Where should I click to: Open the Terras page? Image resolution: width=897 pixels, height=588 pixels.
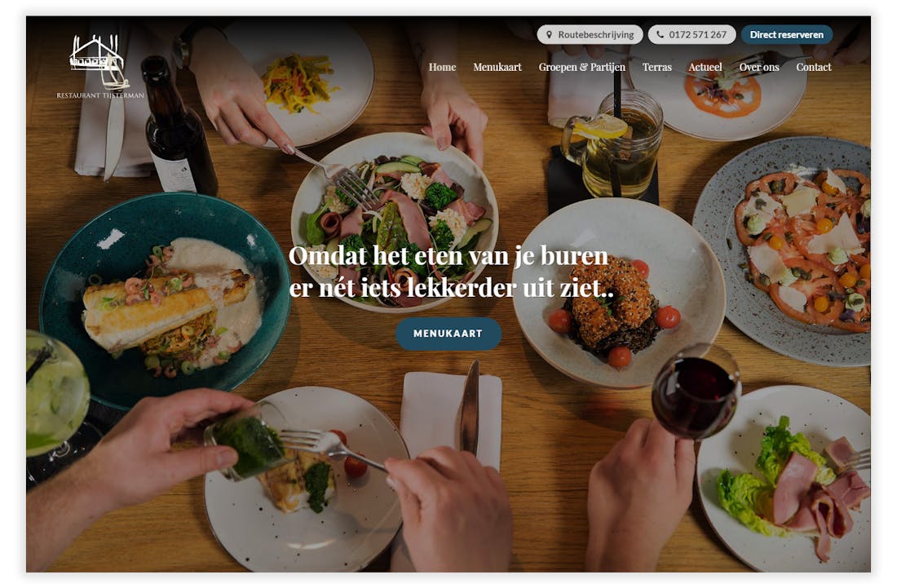pyautogui.click(x=656, y=67)
